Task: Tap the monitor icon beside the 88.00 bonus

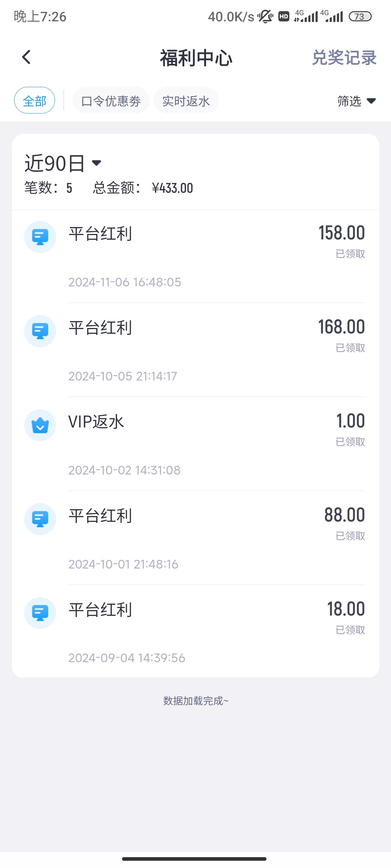Action: point(40,519)
